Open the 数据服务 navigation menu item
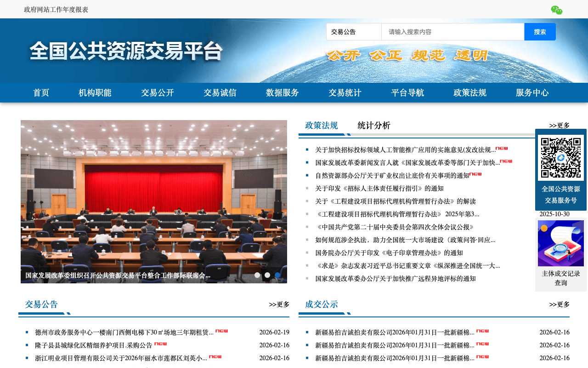This screenshot has height=368, width=588. click(282, 92)
